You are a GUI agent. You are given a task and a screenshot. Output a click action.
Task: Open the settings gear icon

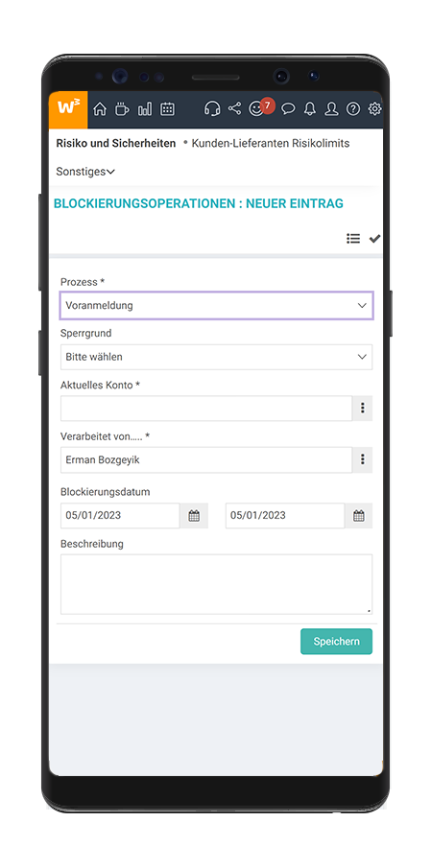375,109
